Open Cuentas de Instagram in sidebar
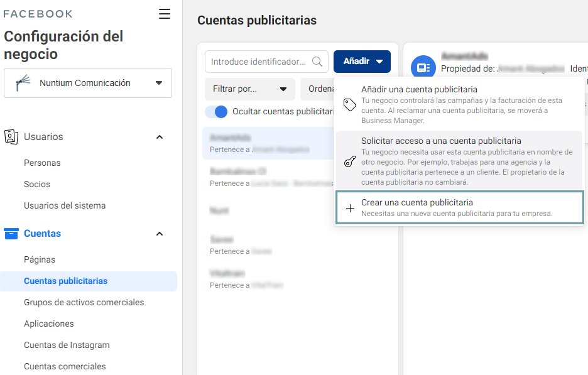 [67, 345]
